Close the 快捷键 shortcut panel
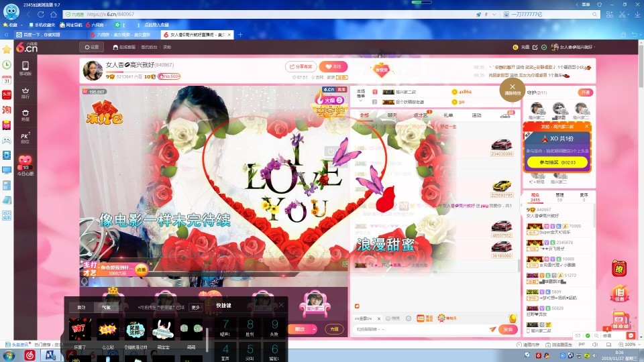This screenshot has width=644, height=362. [281, 304]
